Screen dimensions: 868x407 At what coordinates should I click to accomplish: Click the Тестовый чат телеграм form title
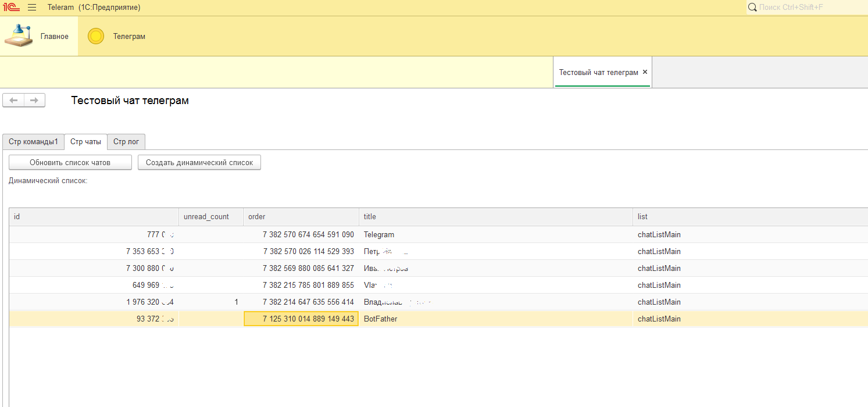130,101
